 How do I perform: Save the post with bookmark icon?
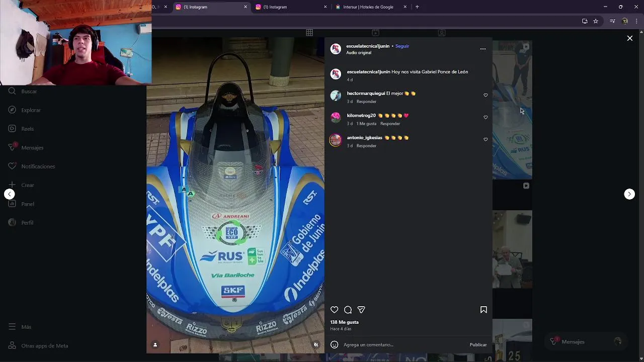(484, 310)
